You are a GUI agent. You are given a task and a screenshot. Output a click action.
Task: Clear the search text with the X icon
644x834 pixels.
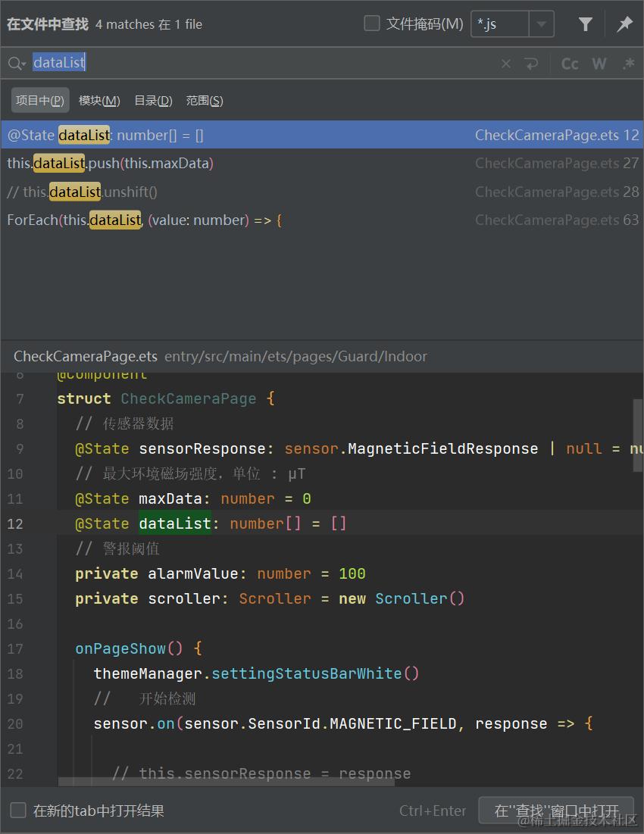point(506,64)
